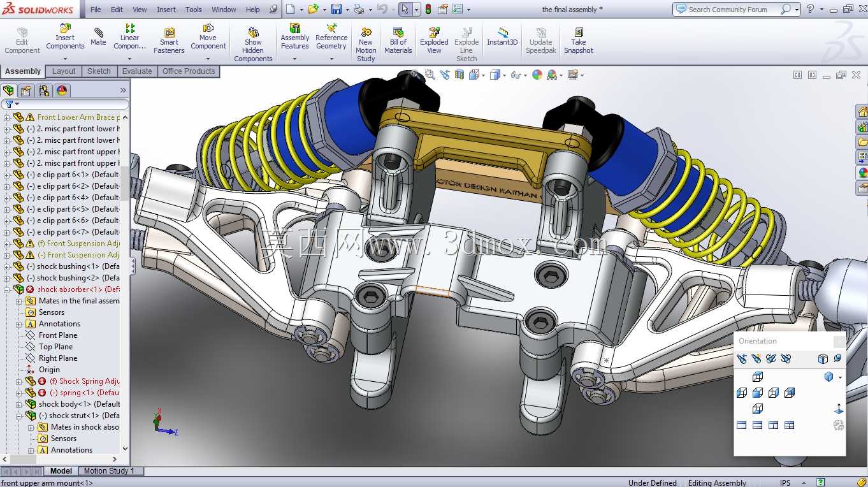
Task: Select Two View vertical viewport layout
Action: (x=773, y=425)
